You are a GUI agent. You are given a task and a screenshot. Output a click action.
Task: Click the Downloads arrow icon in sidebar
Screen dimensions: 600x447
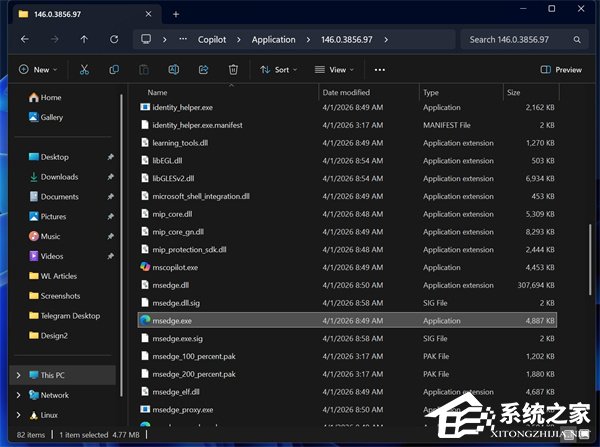(34, 176)
